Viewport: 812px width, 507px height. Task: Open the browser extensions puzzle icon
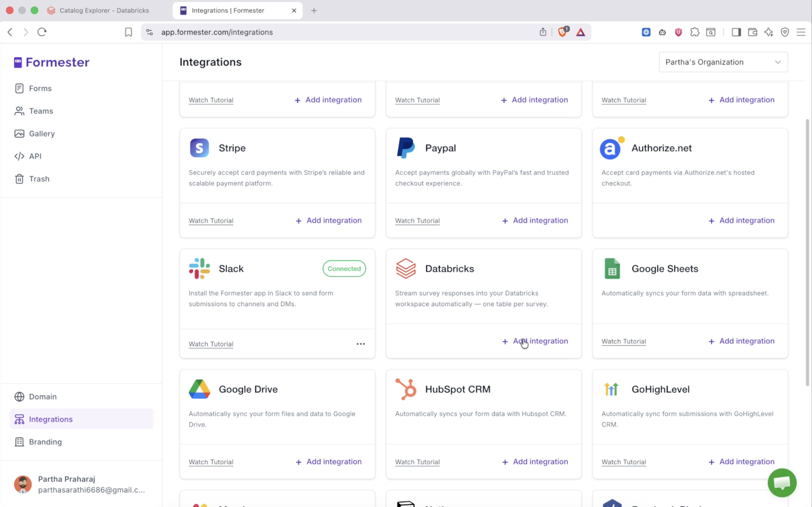695,32
